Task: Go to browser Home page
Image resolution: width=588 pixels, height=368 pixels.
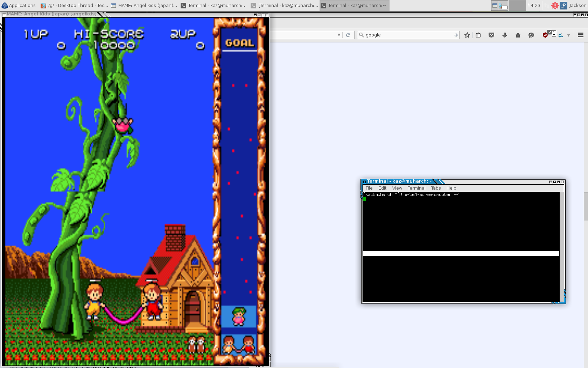Action: pyautogui.click(x=518, y=35)
